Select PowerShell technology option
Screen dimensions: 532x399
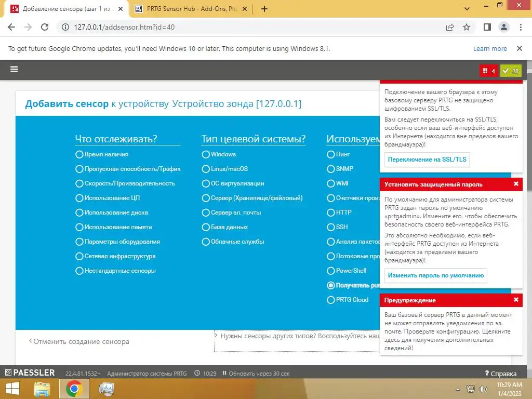pyautogui.click(x=331, y=271)
